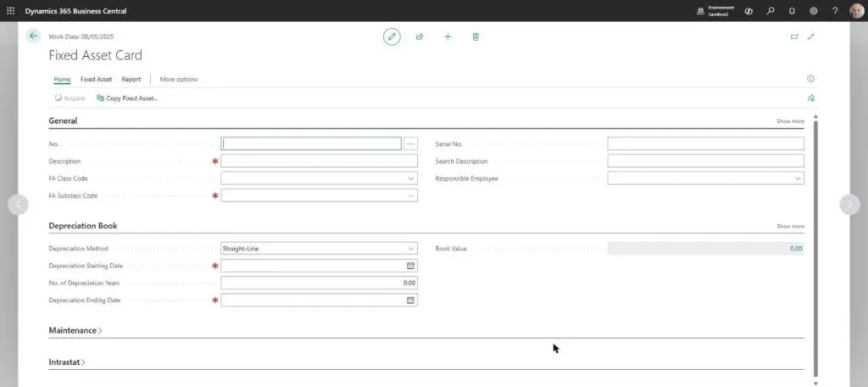Click into the No. input field
The height and width of the screenshot is (387, 868).
pos(311,143)
